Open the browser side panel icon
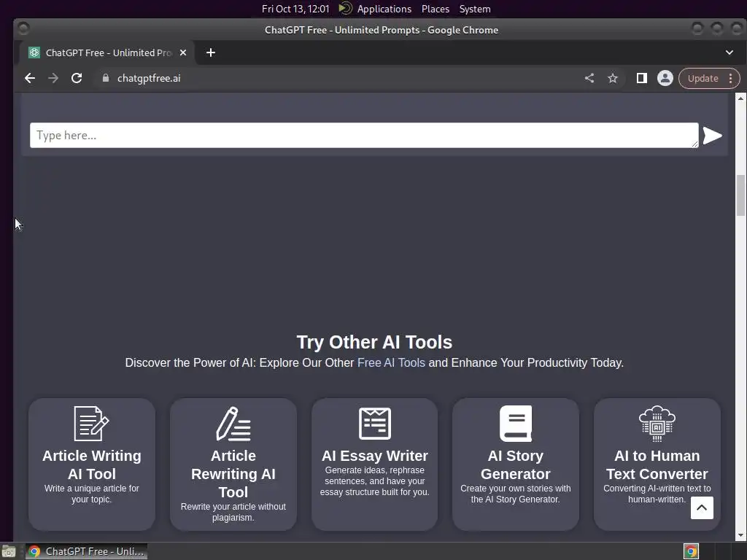The image size is (747, 560). 642,78
